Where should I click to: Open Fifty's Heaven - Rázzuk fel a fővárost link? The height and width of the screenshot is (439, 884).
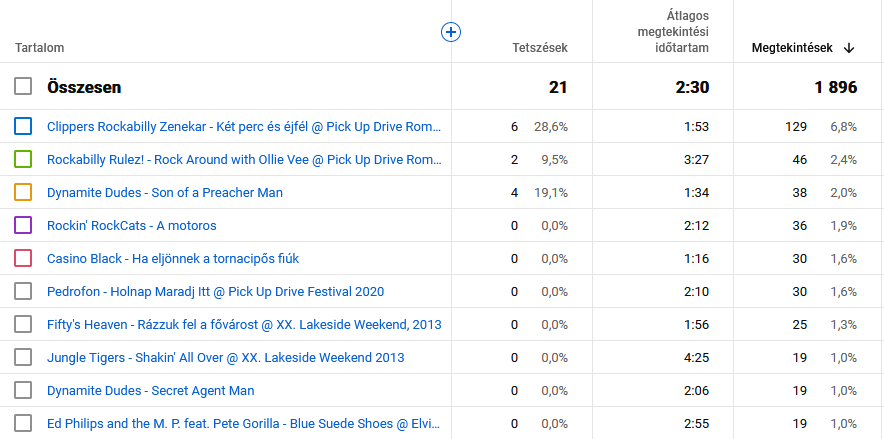244,325
